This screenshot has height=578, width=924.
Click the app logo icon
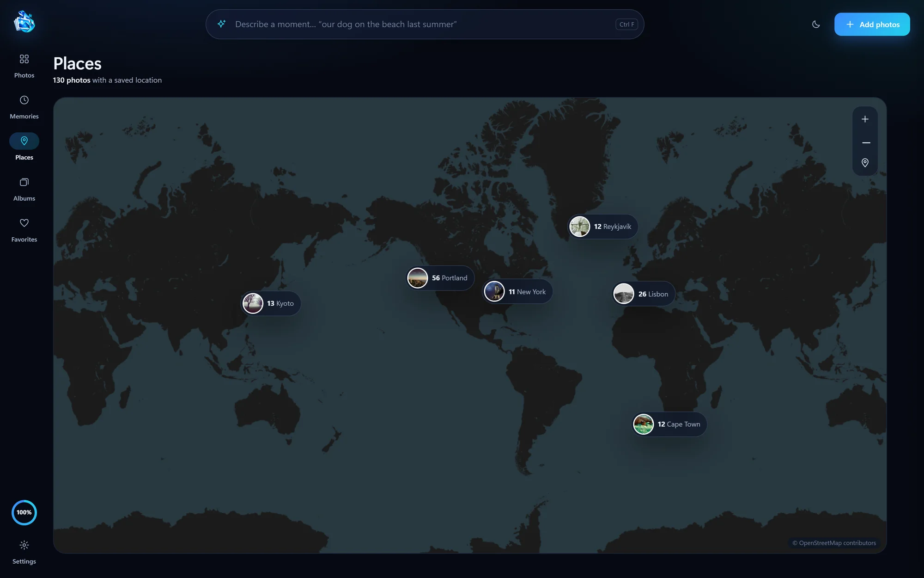(x=24, y=22)
